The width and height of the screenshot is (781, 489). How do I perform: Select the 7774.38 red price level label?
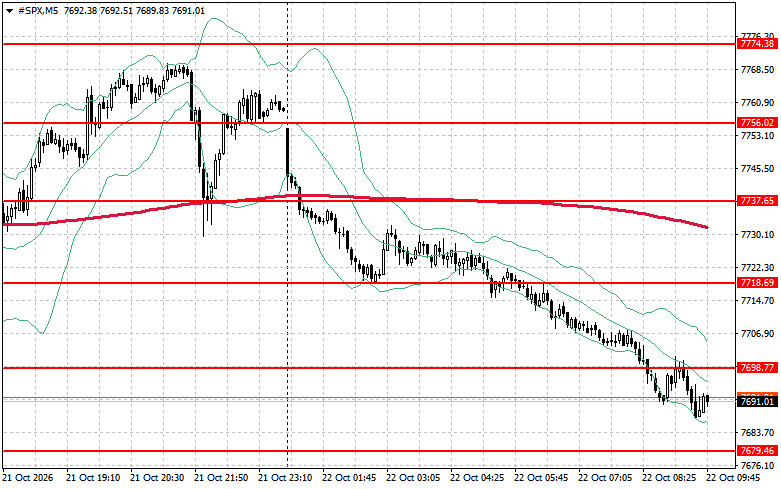[x=757, y=44]
